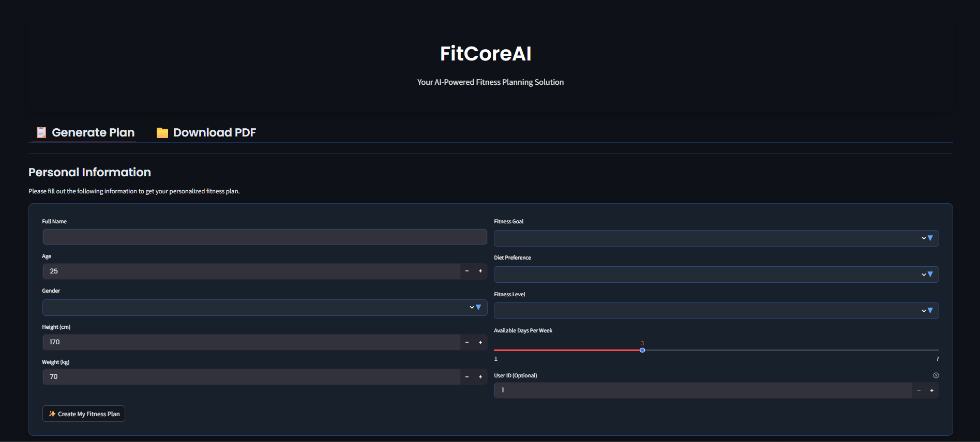The height and width of the screenshot is (442, 980).
Task: Open the Gender dropdown
Action: point(265,308)
